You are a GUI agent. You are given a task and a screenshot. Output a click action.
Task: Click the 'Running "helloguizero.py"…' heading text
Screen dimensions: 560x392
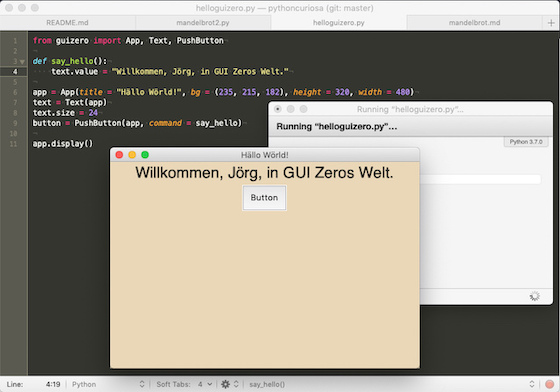337,127
